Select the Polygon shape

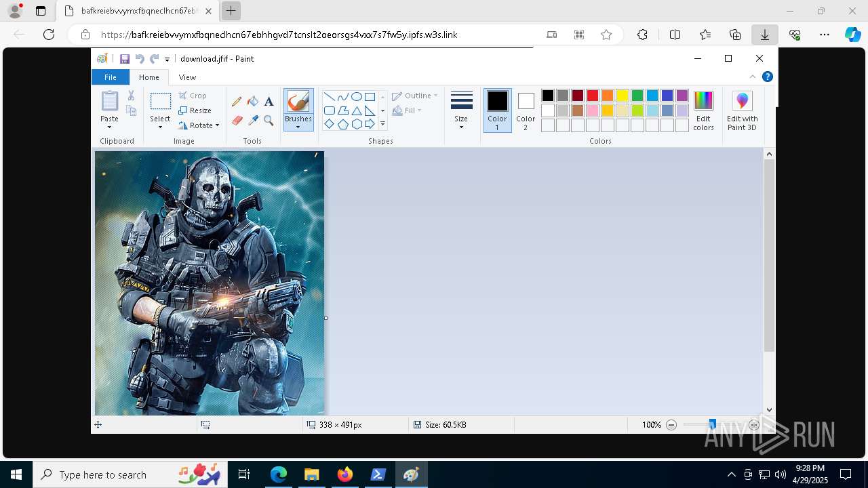[342, 110]
